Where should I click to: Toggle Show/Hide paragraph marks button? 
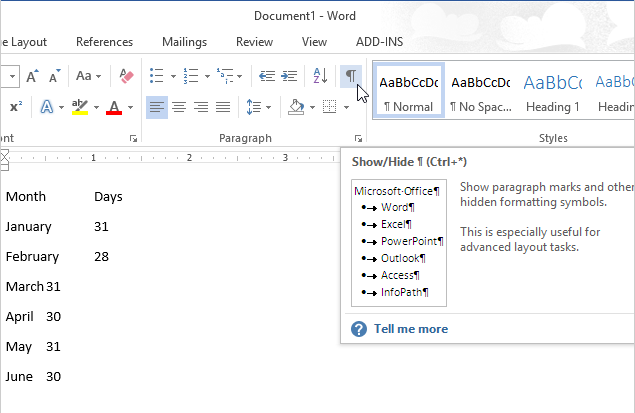[351, 76]
